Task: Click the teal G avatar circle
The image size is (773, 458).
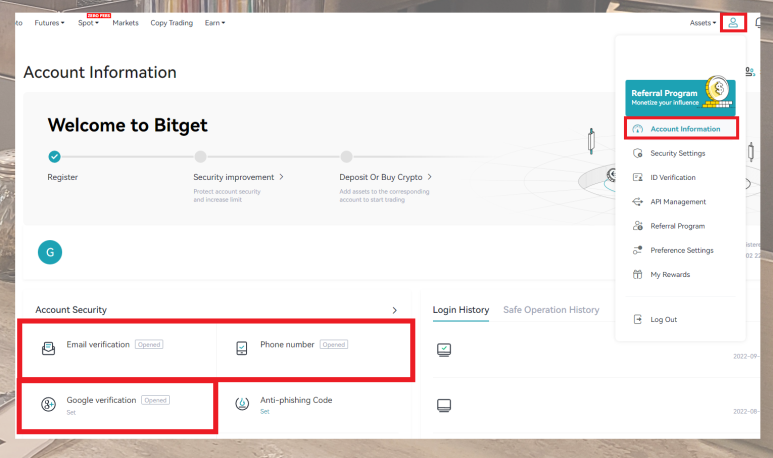Action: pos(50,252)
